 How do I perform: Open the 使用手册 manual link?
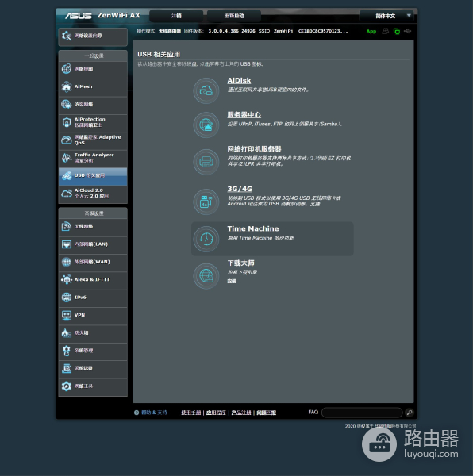tap(191, 413)
